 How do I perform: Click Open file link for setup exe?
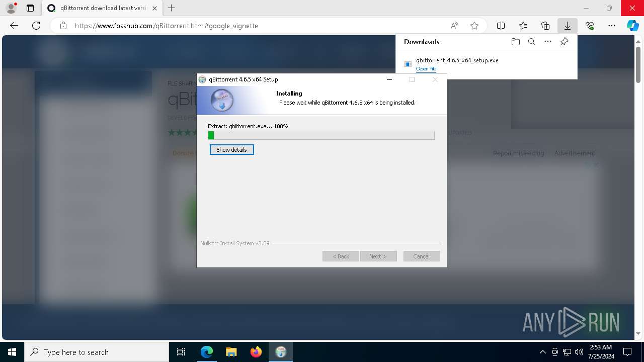[x=426, y=69]
